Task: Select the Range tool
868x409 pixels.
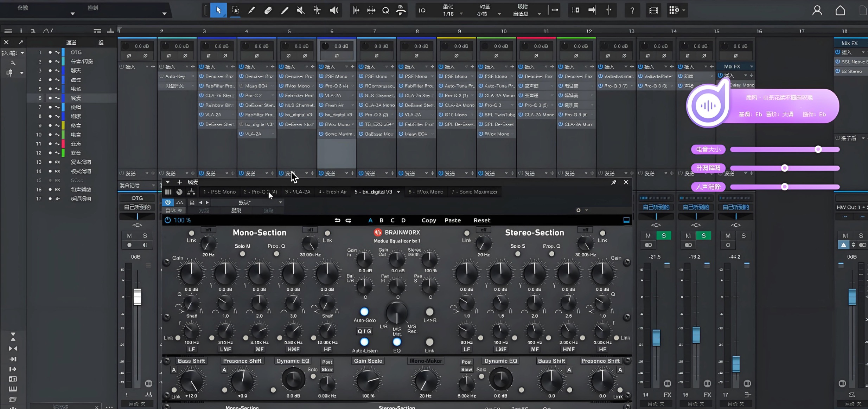Action: (235, 10)
